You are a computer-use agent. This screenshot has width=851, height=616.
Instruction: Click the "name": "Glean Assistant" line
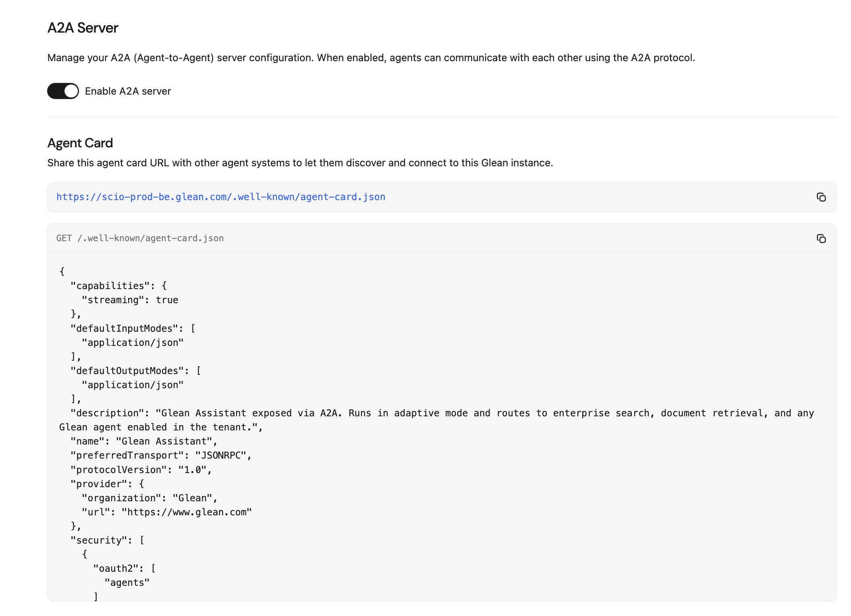(144, 441)
